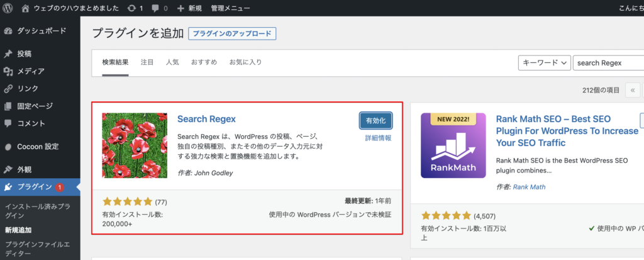The width and height of the screenshot is (644, 260).
Task: Open the comments bubble icon in admin bar
Action: [156, 8]
